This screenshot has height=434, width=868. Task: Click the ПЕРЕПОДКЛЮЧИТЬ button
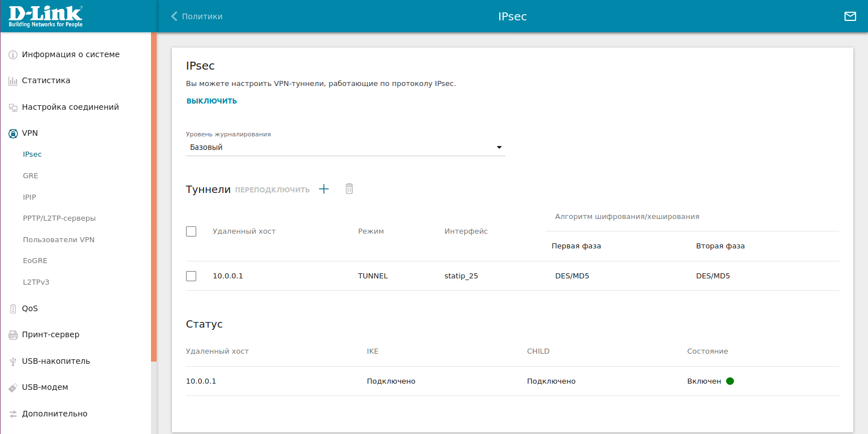(x=272, y=190)
